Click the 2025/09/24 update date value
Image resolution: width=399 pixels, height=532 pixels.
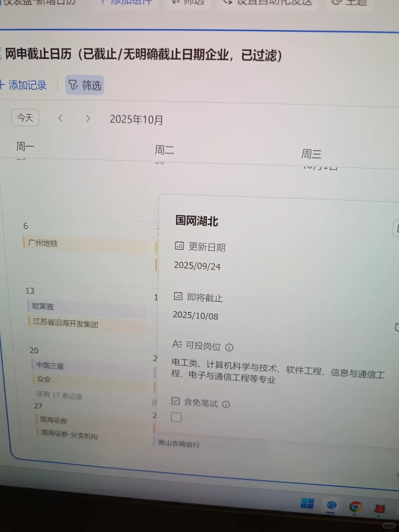click(197, 266)
